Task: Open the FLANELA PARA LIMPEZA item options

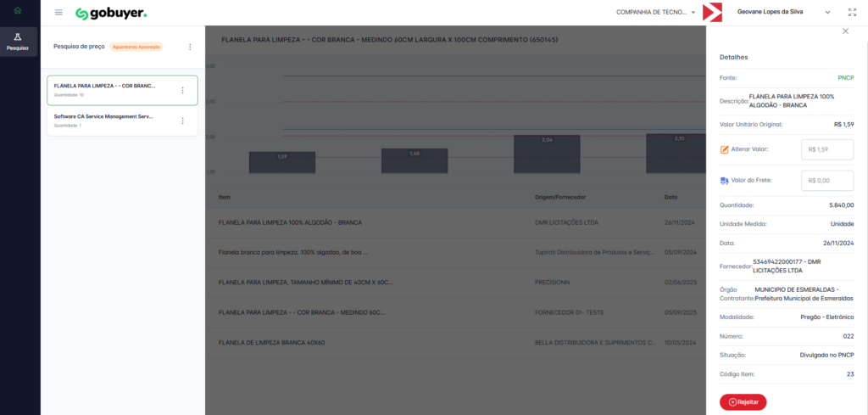Action: (x=182, y=90)
